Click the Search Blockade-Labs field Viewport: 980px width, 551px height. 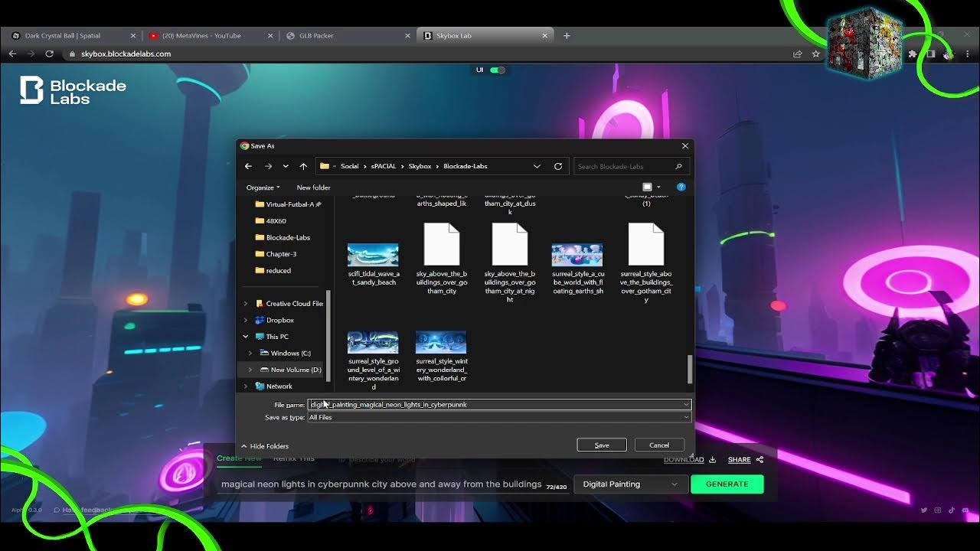pos(630,166)
